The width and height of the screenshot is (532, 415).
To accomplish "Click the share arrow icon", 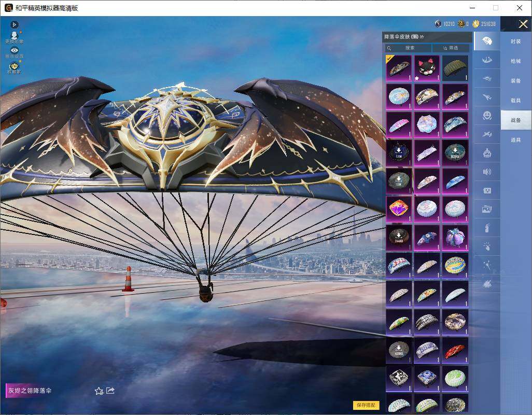I will pos(110,391).
